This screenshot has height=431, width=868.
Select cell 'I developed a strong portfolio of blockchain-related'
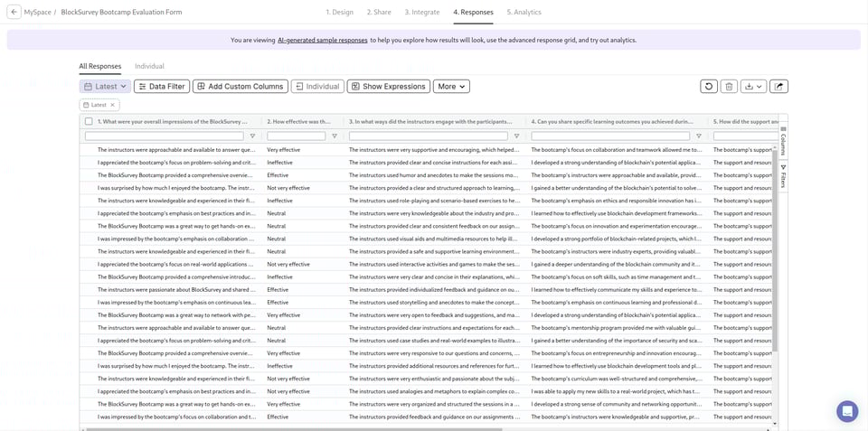pyautogui.click(x=618, y=239)
